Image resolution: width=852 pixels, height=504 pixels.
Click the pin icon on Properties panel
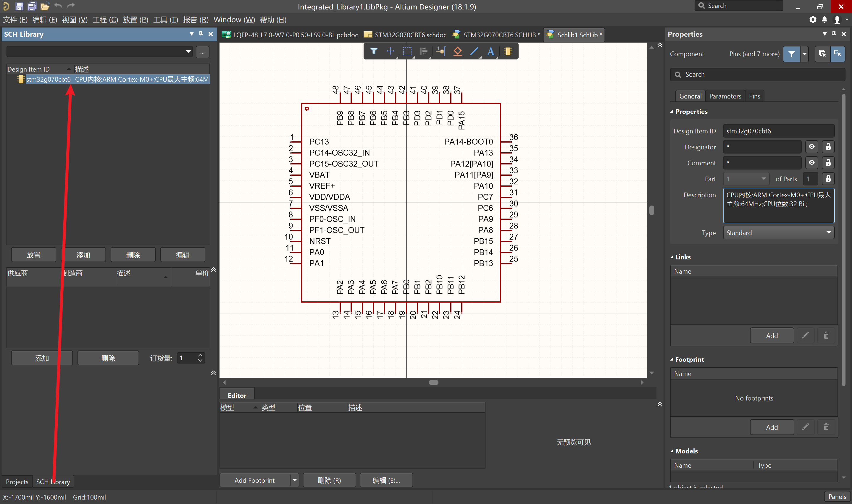click(x=834, y=34)
